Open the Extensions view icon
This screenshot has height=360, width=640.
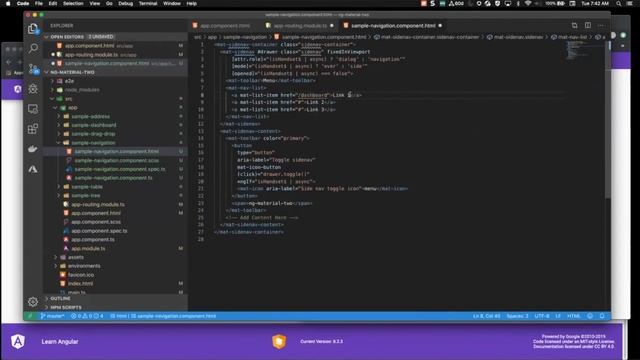(x=33, y=129)
